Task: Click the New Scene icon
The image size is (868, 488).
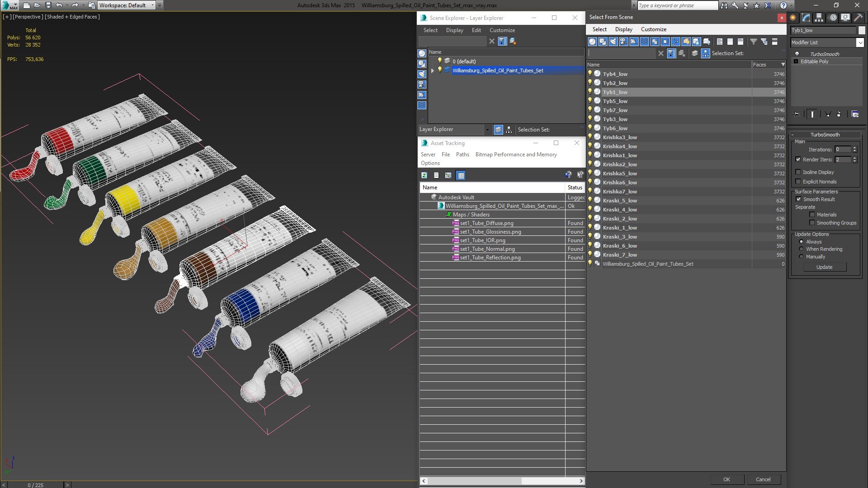Action: [26, 5]
